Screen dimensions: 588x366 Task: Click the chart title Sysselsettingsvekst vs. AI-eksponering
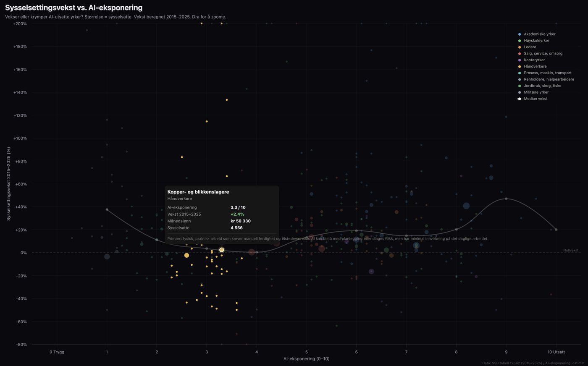[x=74, y=8]
